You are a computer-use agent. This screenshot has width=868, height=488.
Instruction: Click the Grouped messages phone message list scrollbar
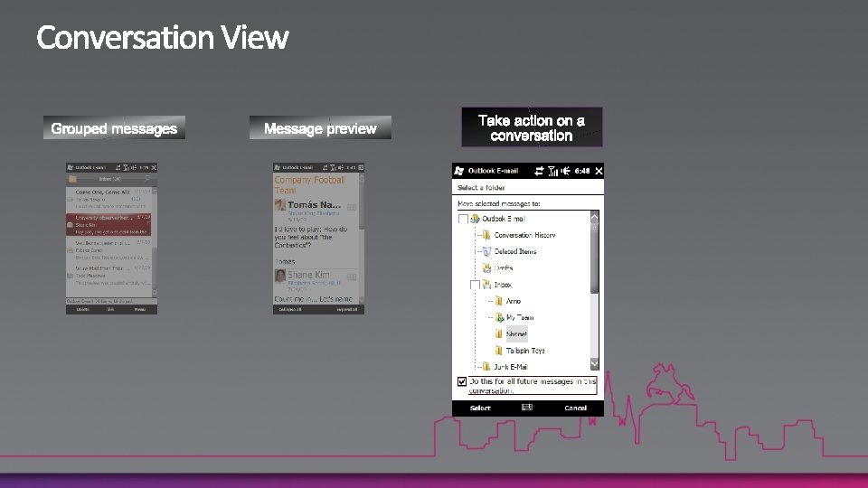(155, 240)
